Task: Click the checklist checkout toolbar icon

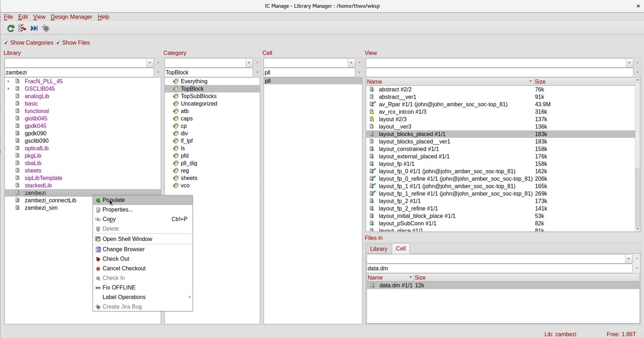Action: [22, 28]
